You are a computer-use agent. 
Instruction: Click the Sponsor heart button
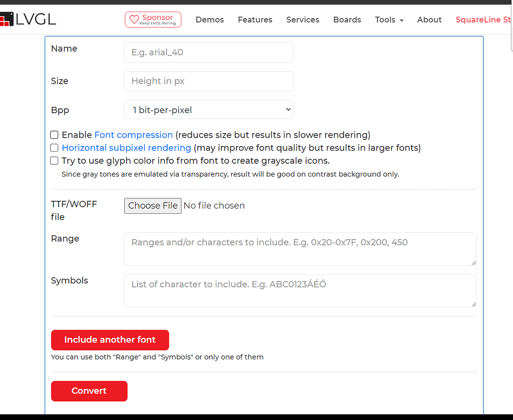pos(153,20)
